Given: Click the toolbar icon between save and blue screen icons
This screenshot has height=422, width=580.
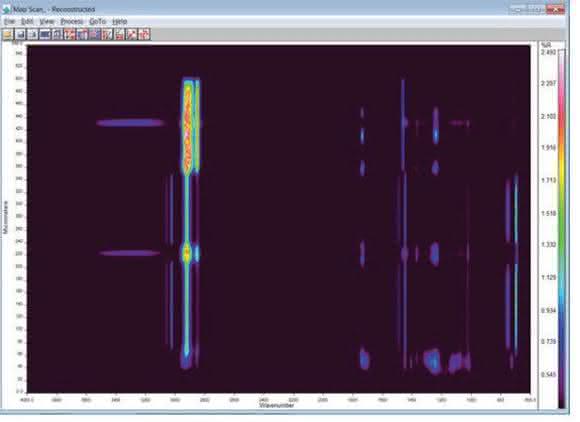Looking at the screenshot, I should point(33,34).
